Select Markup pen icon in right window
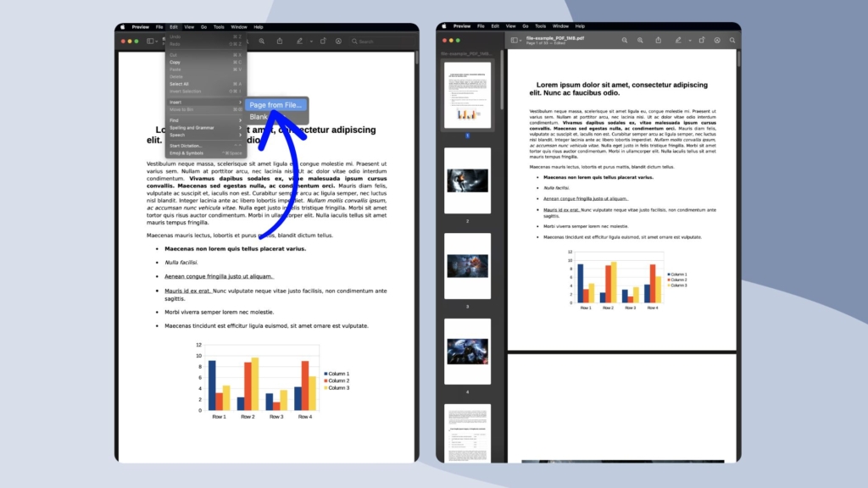This screenshot has width=868, height=488. coord(678,40)
